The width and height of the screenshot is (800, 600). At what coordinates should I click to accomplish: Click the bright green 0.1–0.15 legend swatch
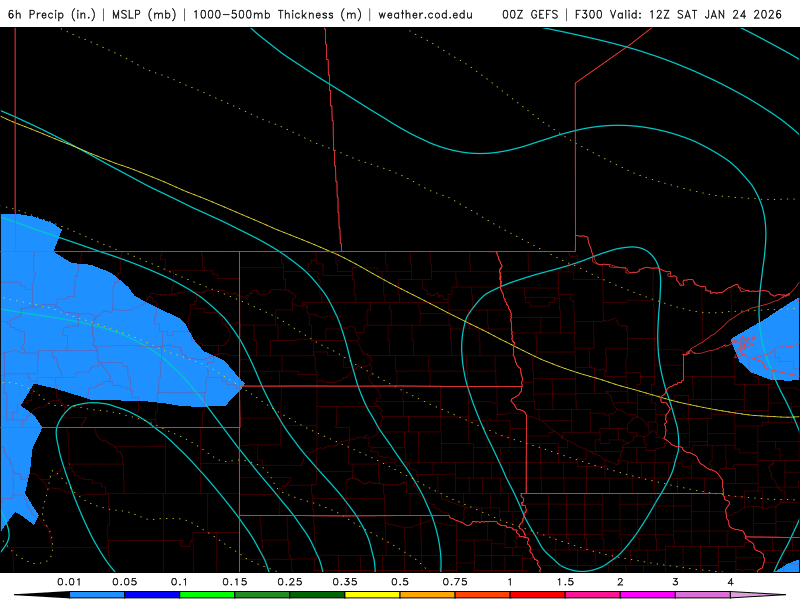click(207, 595)
